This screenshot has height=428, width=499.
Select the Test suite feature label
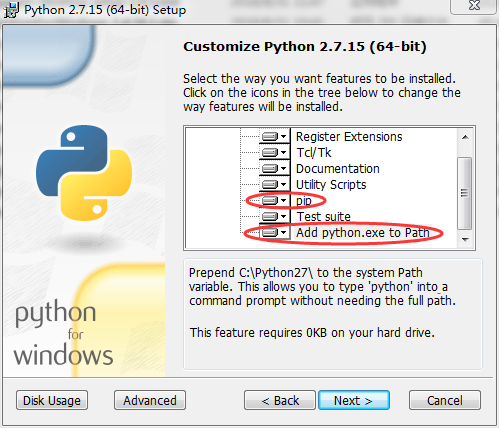pyautogui.click(x=323, y=217)
